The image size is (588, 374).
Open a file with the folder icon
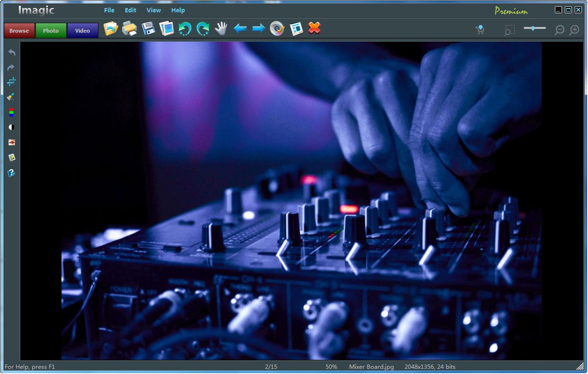click(111, 29)
